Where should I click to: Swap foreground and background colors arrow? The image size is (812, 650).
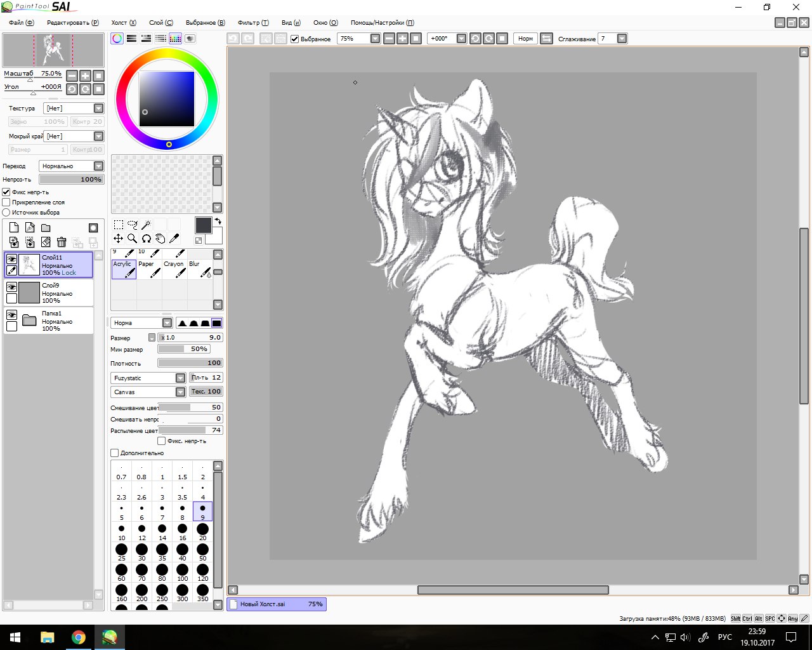pos(218,222)
